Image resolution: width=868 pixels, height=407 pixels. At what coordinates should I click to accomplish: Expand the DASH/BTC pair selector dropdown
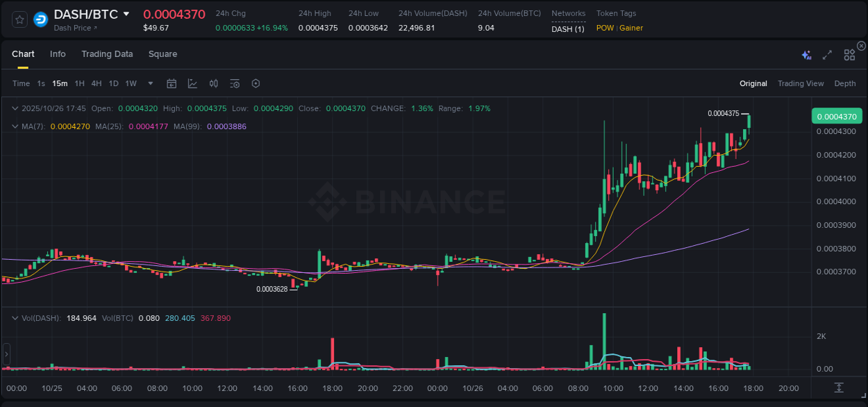click(x=126, y=13)
